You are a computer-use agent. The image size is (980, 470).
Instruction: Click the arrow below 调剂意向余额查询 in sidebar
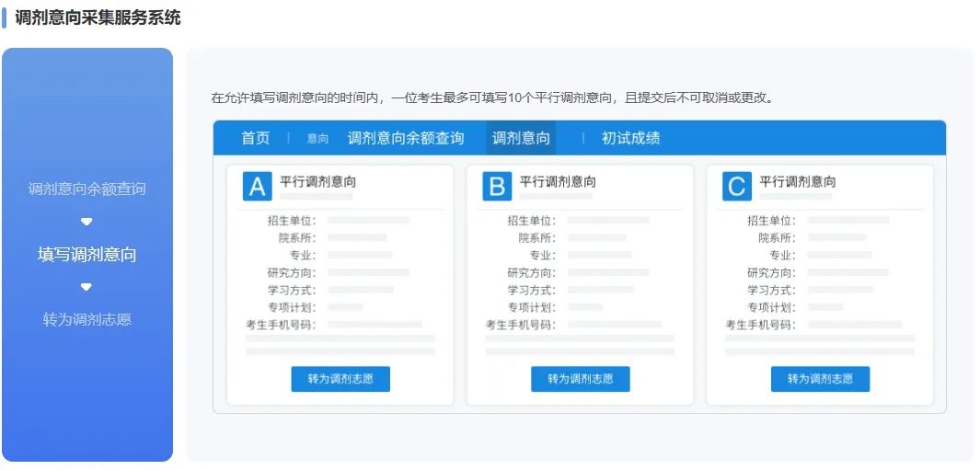tap(86, 222)
